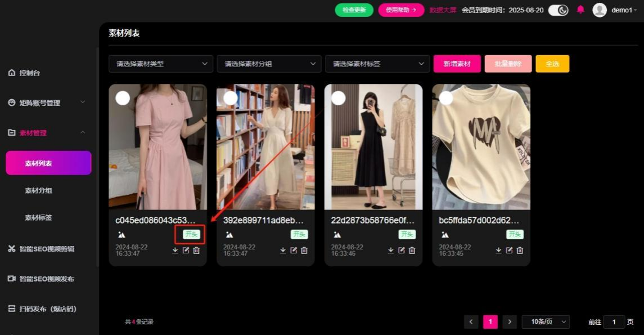Delete the c045ed086043c53 material
This screenshot has width=644, height=335.
[x=196, y=251]
